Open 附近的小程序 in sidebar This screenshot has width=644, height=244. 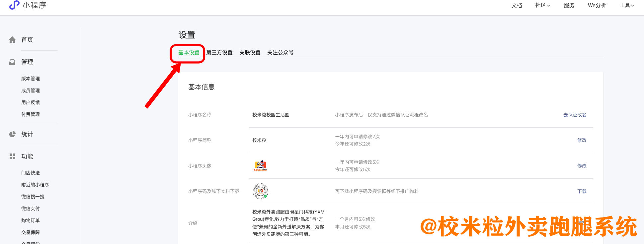(x=35, y=185)
